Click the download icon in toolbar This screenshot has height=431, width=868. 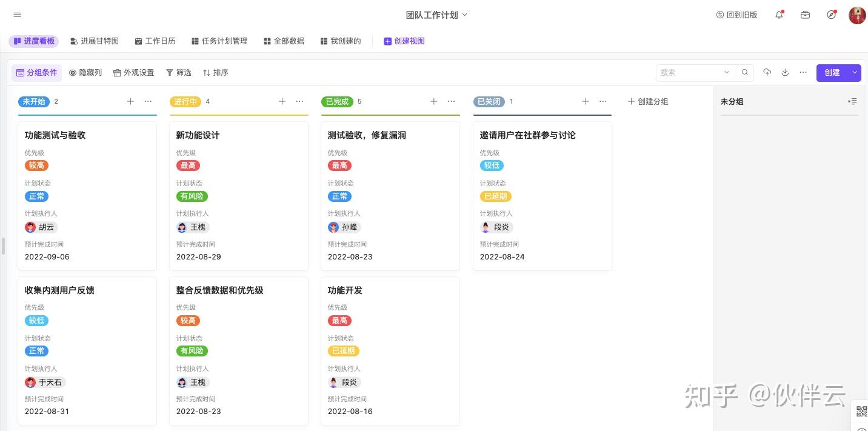coord(785,72)
